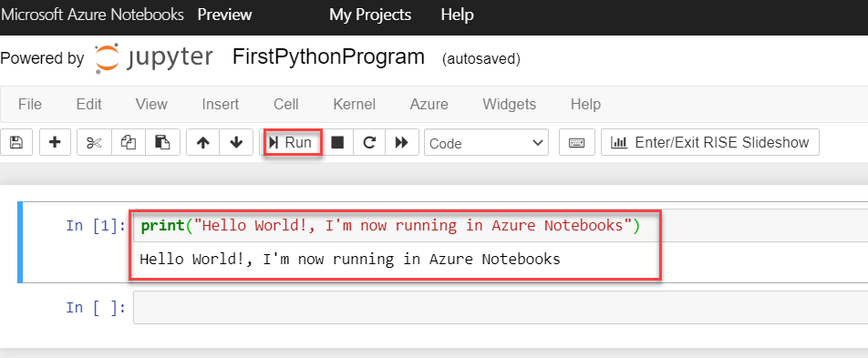The width and height of the screenshot is (868, 358).
Task: Restart kernel and run all cells icon
Action: (402, 143)
